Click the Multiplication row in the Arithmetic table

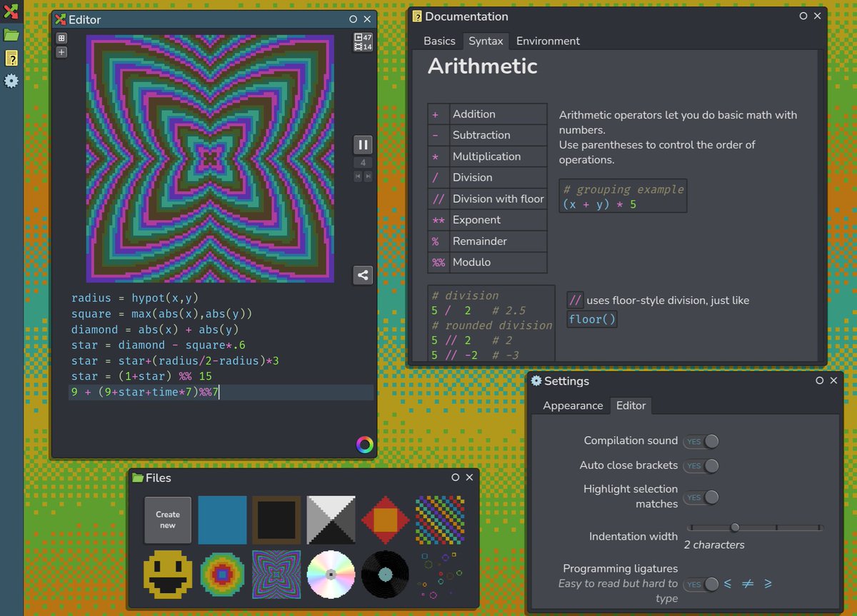tap(487, 156)
